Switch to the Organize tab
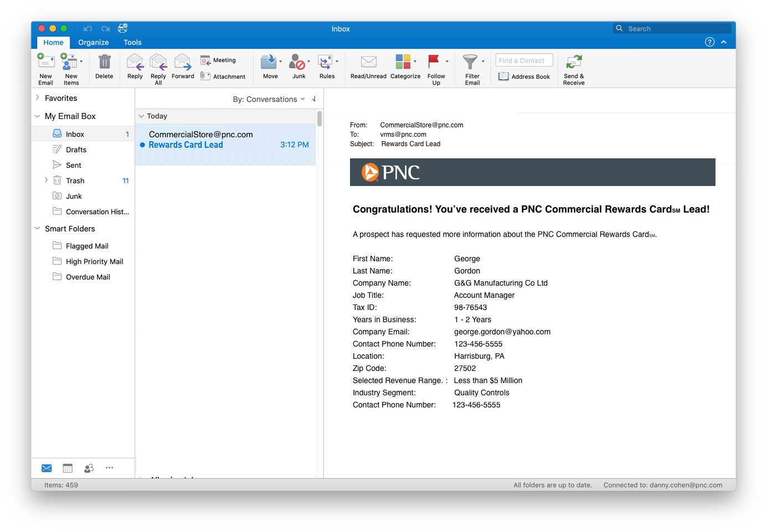The image size is (767, 532). [x=94, y=43]
